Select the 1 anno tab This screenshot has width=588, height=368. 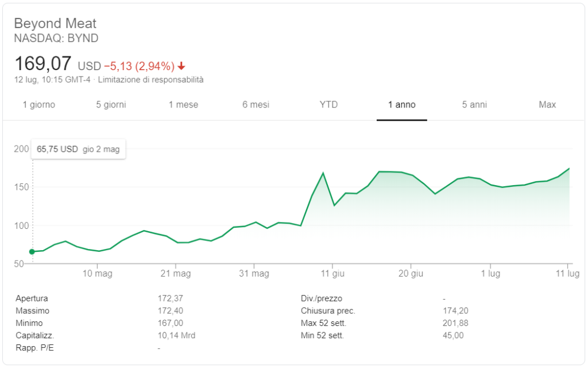pyautogui.click(x=401, y=105)
